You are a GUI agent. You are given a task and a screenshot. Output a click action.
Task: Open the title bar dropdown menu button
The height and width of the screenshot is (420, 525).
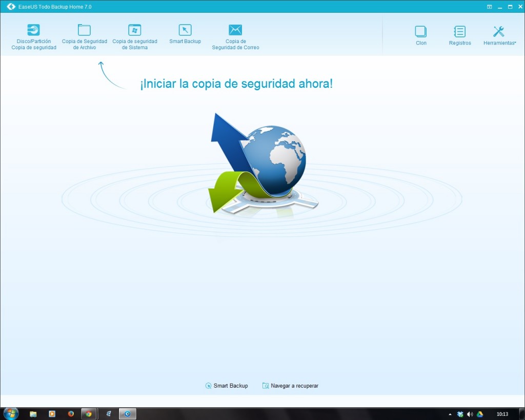[489, 7]
